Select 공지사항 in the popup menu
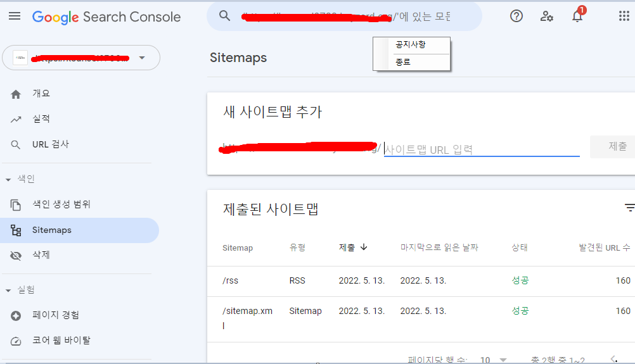635x364 pixels. [411, 44]
